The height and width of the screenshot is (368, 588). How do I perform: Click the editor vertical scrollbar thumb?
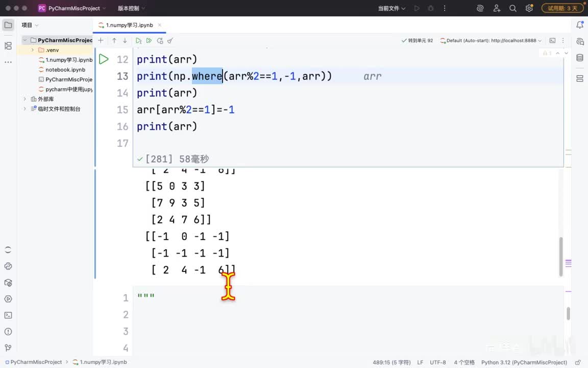(569, 313)
